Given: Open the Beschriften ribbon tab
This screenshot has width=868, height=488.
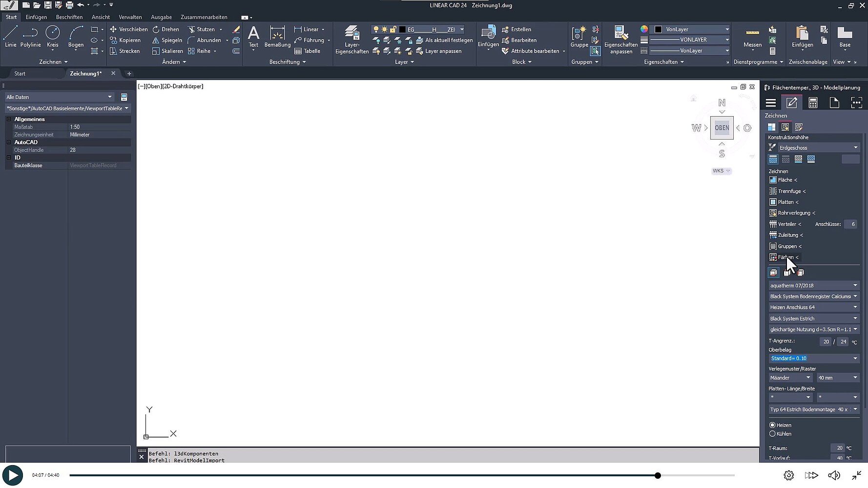Looking at the screenshot, I should click(69, 17).
